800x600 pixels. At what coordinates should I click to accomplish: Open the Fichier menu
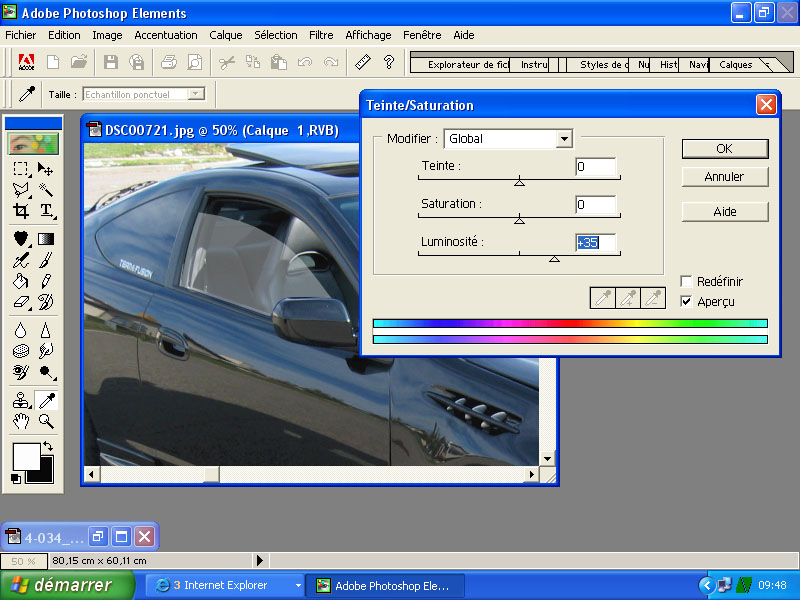[x=20, y=35]
